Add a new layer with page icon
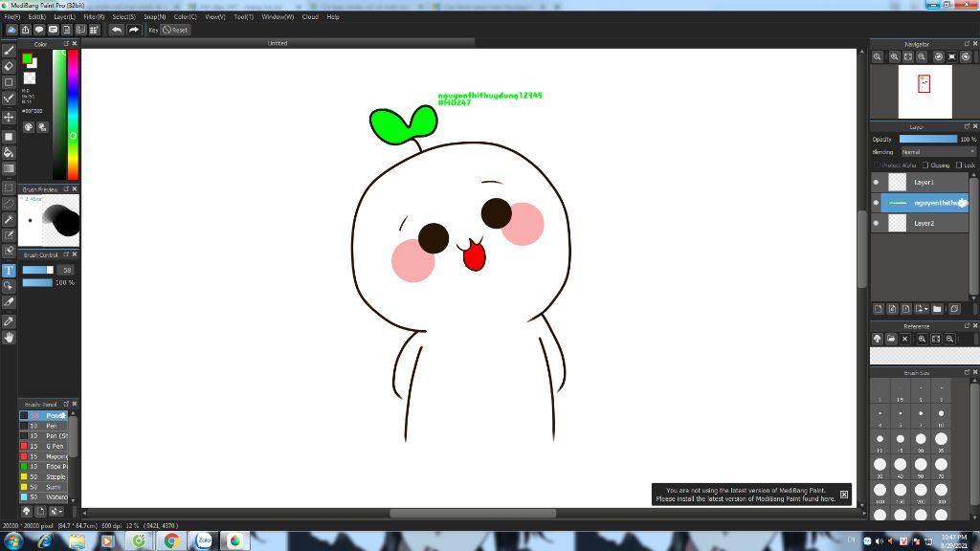 [879, 309]
